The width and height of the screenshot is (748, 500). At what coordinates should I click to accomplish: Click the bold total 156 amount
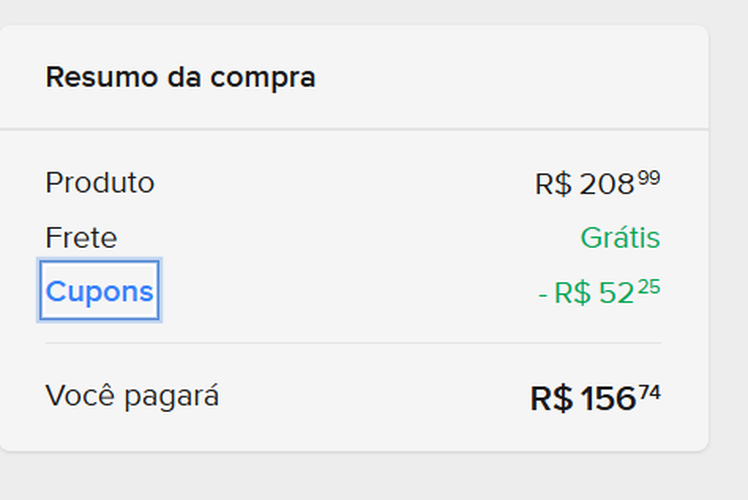coord(608,399)
